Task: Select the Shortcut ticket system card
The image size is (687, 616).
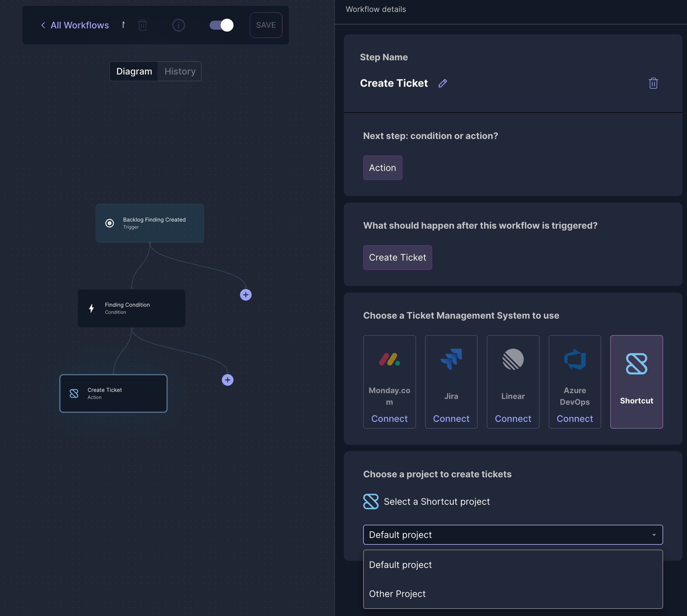Action: click(636, 382)
